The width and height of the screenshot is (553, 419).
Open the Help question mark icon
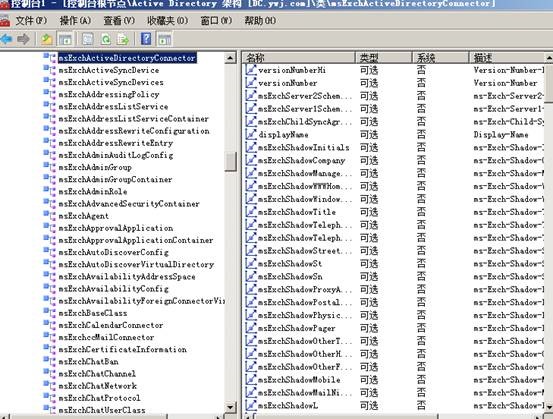pos(146,39)
